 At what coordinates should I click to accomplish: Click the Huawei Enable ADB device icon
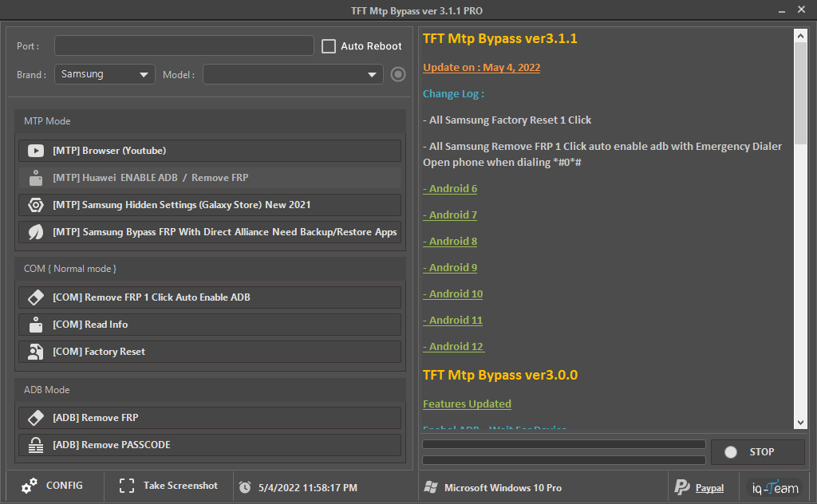click(35, 178)
